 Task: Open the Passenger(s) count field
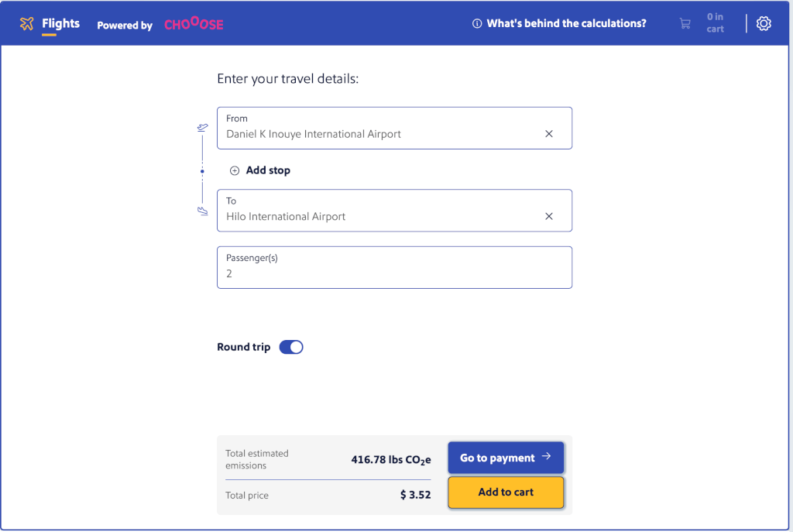(394, 267)
